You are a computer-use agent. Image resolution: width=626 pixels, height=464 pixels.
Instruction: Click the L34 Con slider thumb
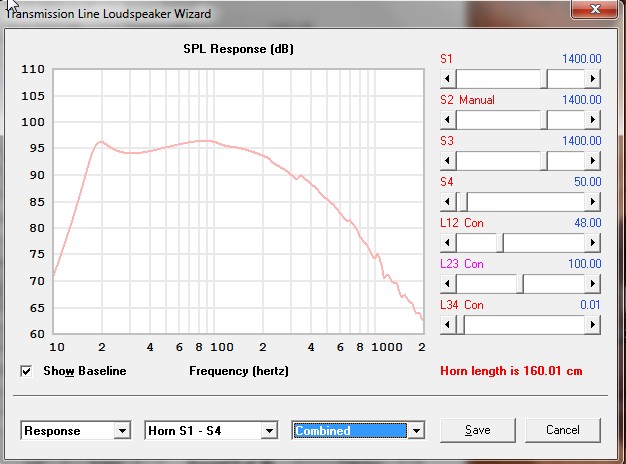460,325
